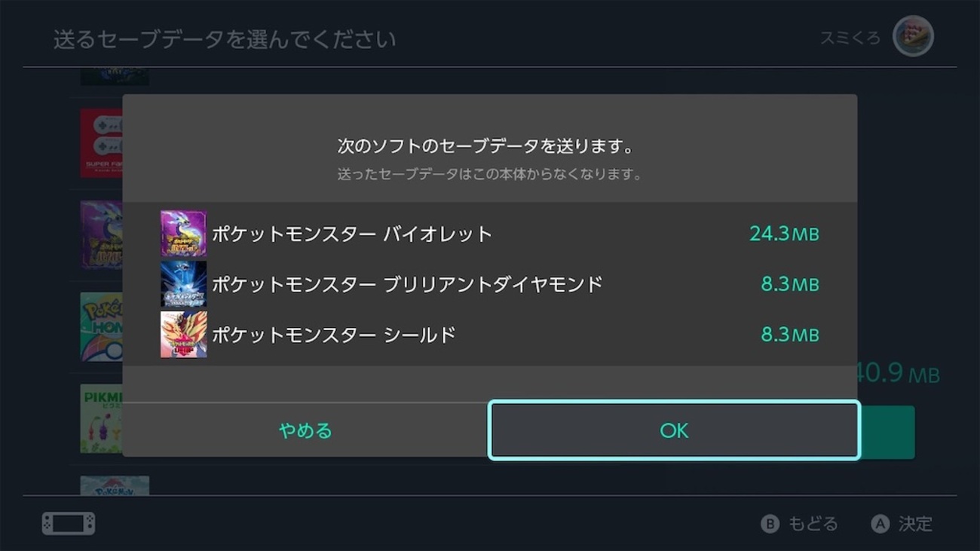
Task: Select the Super Famicom app thumbnail
Action: click(x=102, y=143)
